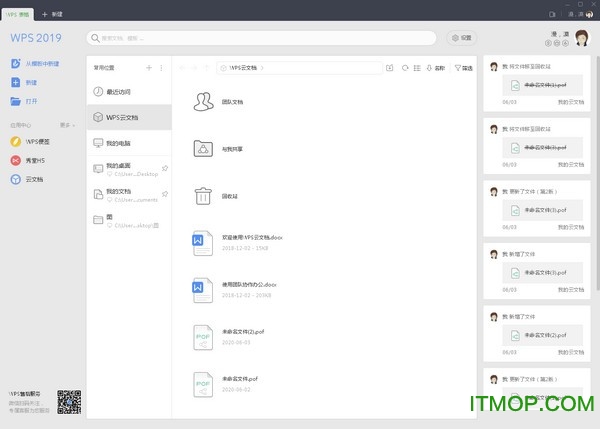
Task: Select 使用团队协作办公.docx file
Action: 234,290
